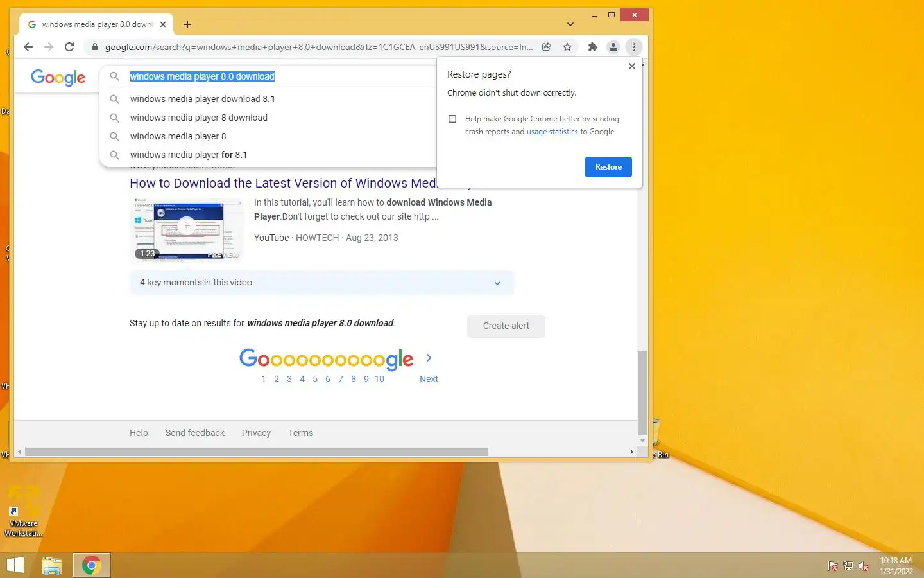The width and height of the screenshot is (924, 578).
Task: Open How to Download the Latest Version result
Action: click(x=283, y=183)
